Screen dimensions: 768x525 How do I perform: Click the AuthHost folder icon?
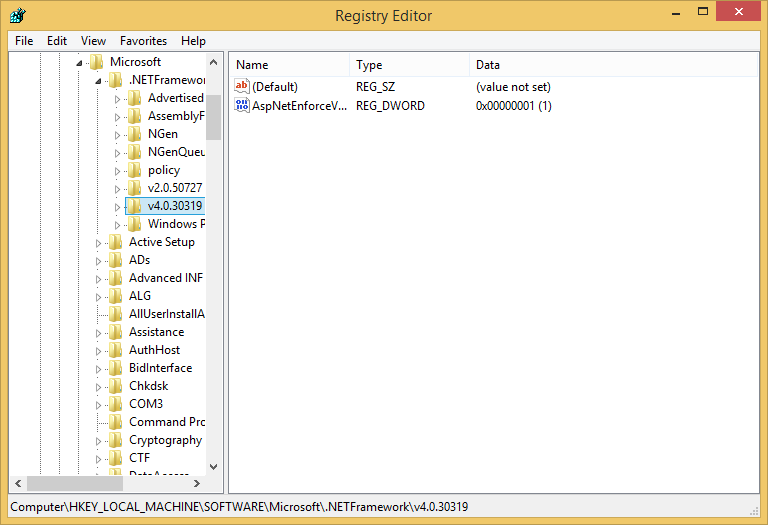116,350
